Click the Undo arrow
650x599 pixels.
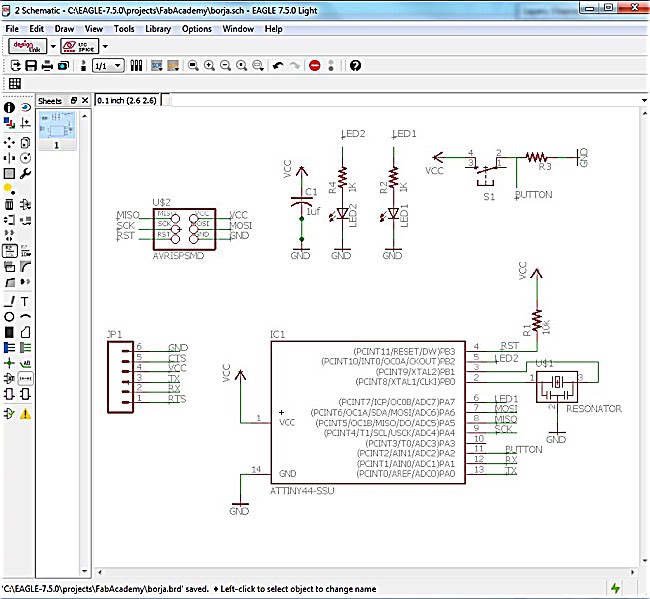(278, 65)
